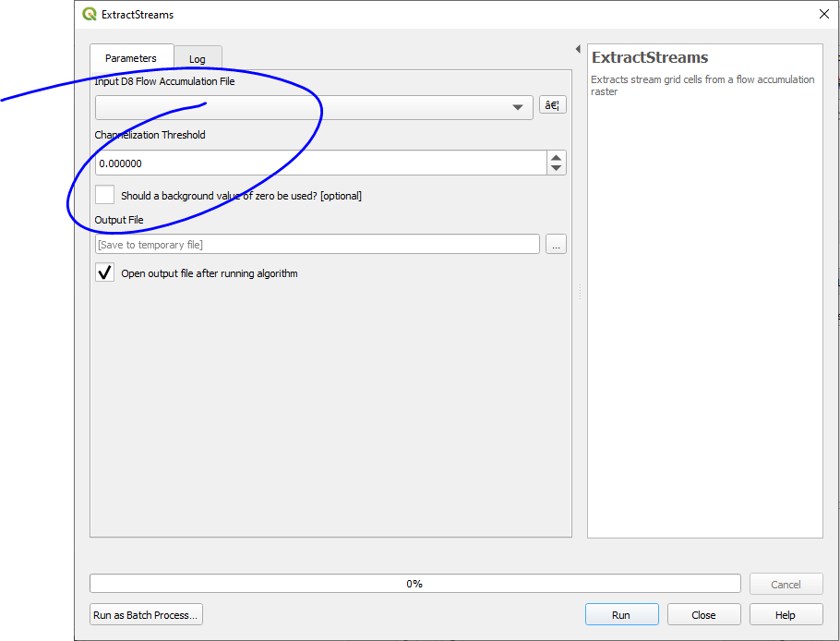
Task: Click Run as Batch Process button
Action: [146, 615]
